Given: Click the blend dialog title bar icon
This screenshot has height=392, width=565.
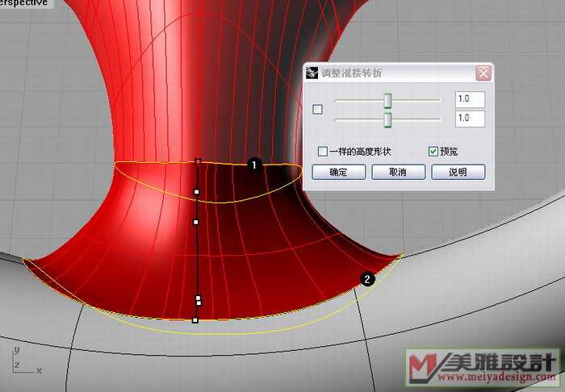Looking at the screenshot, I should pos(312,73).
